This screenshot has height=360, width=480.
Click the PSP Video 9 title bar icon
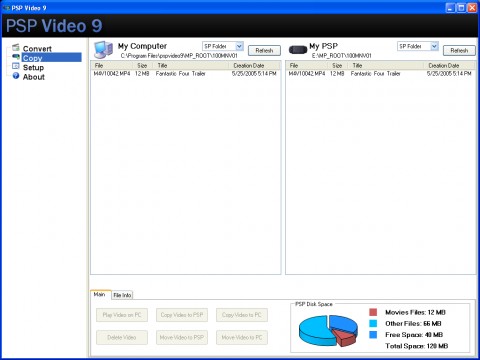coord(6,7)
